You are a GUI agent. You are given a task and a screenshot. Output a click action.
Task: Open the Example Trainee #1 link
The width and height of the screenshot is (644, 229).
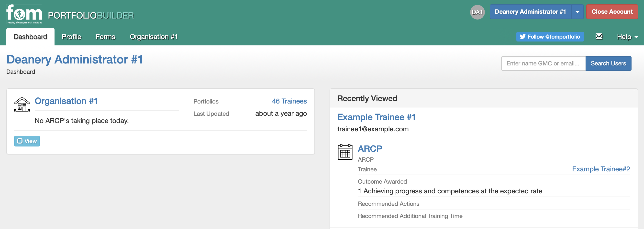376,117
